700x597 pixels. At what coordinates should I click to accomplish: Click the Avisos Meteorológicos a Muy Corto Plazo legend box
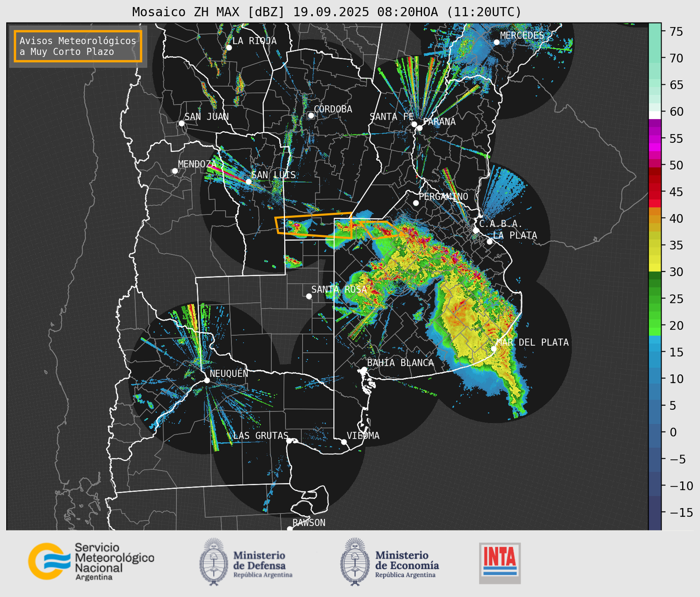coord(78,46)
